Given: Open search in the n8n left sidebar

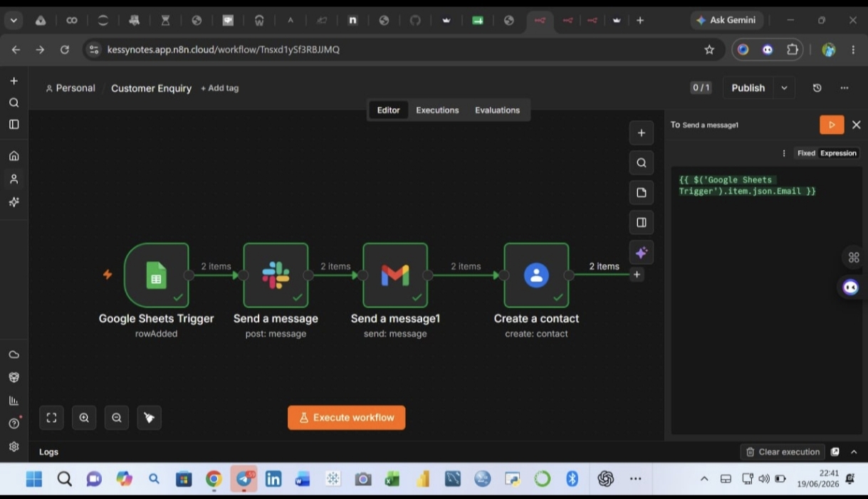Looking at the screenshot, I should (x=14, y=103).
